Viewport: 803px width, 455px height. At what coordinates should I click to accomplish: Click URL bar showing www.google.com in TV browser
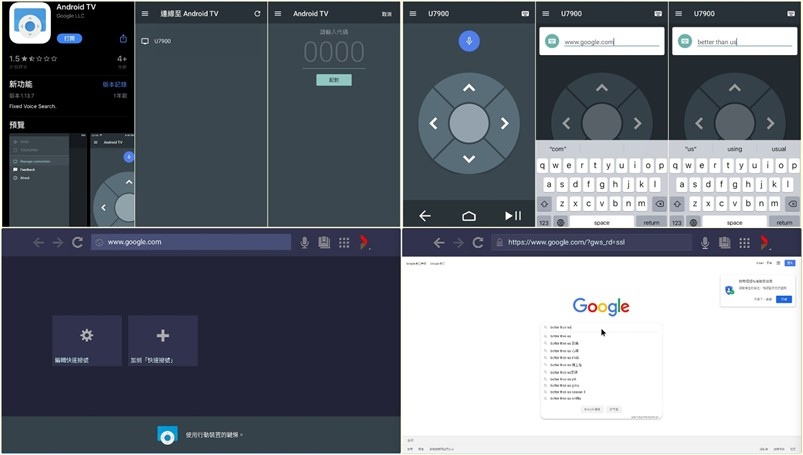(191, 242)
